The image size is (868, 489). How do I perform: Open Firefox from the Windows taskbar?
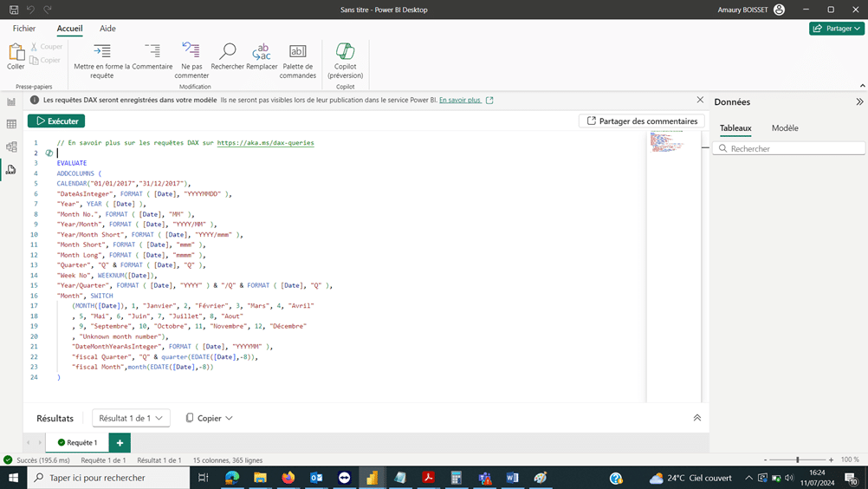[x=288, y=478]
